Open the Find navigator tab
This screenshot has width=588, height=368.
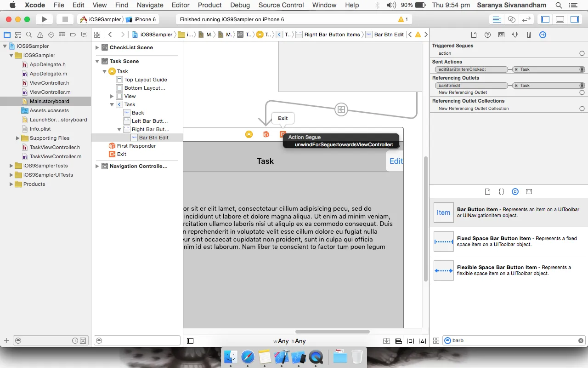pos(29,34)
